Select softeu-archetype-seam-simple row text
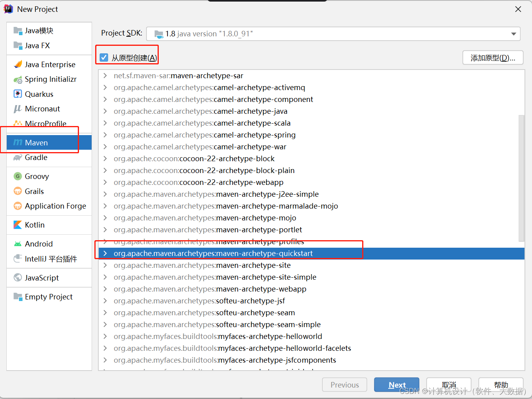Screen dimensions: 532x399 click(x=217, y=324)
